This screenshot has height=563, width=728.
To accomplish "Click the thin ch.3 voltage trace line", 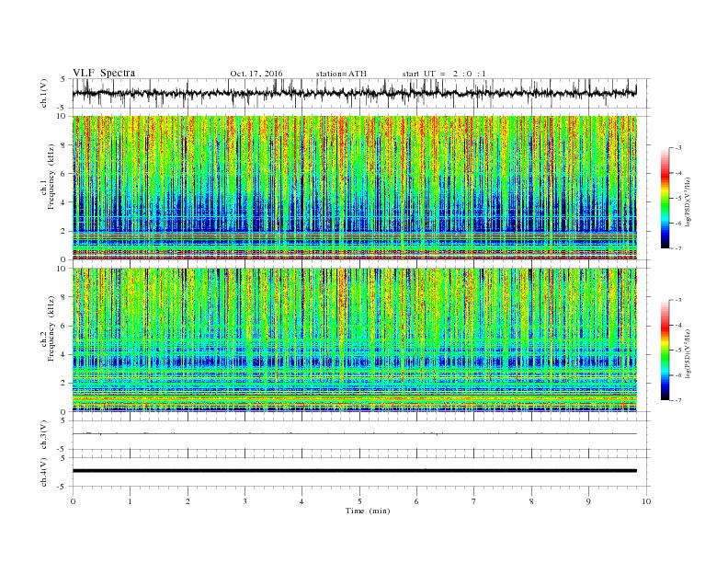I will click(x=354, y=434).
